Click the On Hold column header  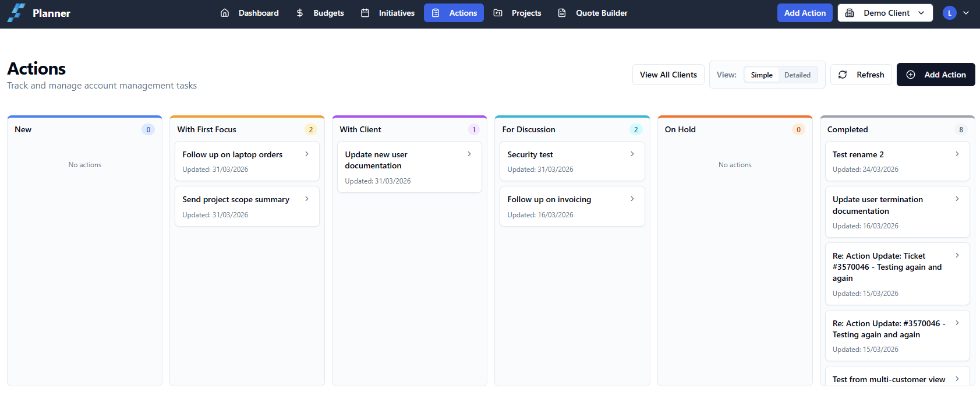pyautogui.click(x=680, y=129)
